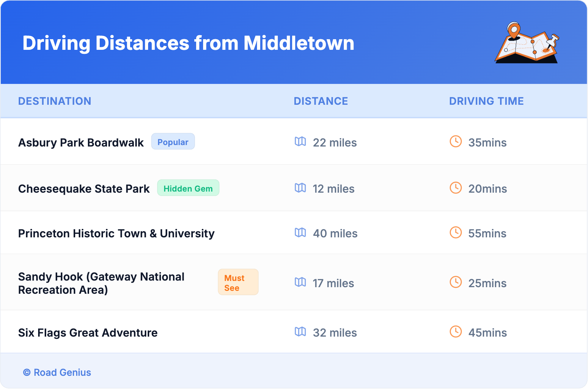This screenshot has width=588, height=389.
Task: Select Asbury Park Boardwalk destination
Action: (x=81, y=142)
